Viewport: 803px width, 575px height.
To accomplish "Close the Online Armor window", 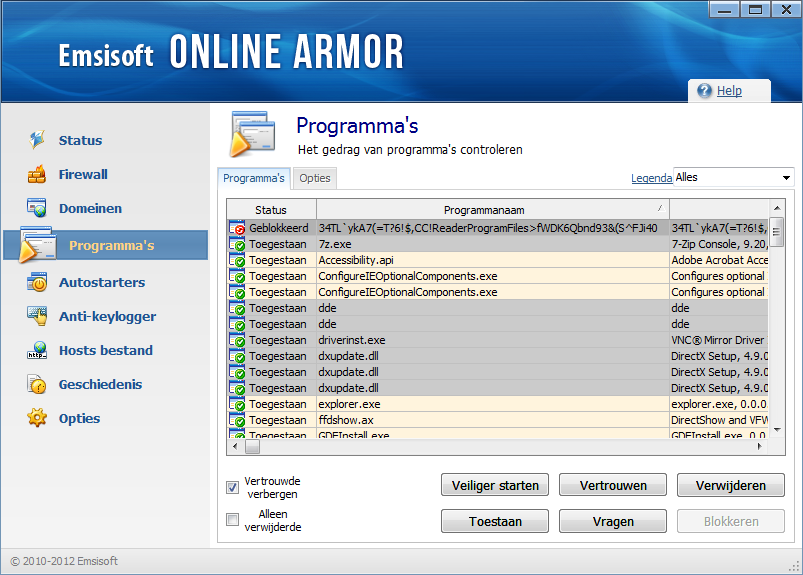I will (786, 10).
